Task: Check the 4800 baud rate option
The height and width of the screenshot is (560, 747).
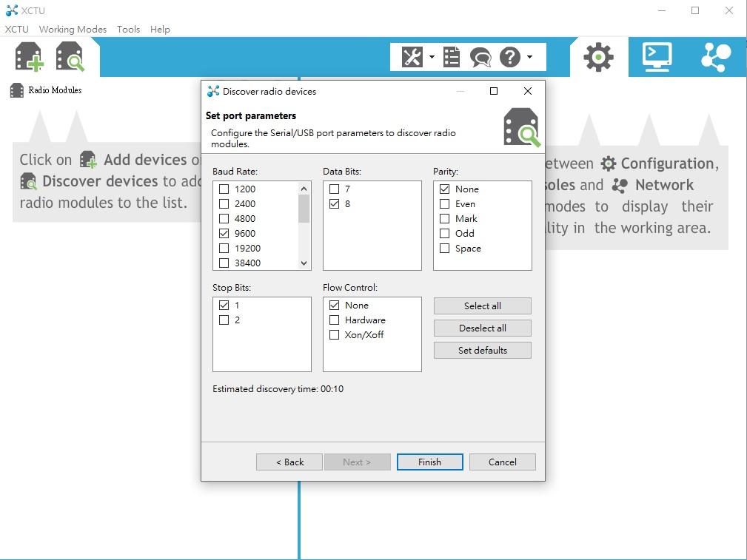Action: point(224,218)
